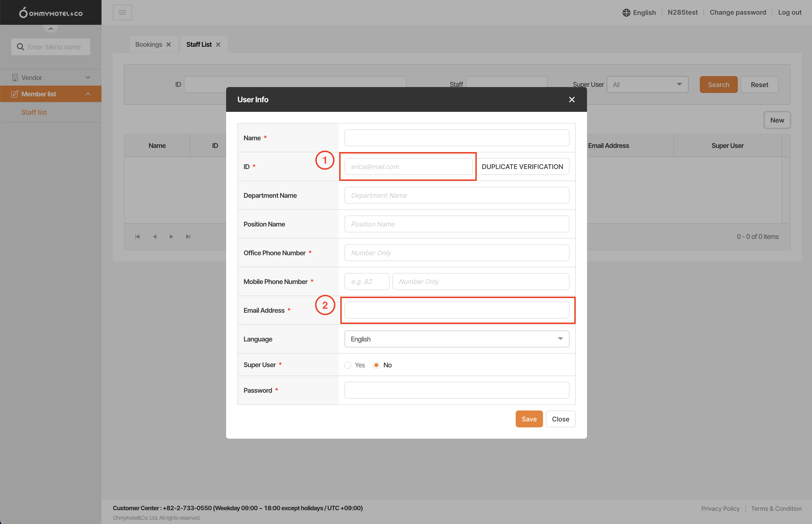The width and height of the screenshot is (812, 524).
Task: Select Yes for Super User
Action: point(348,365)
